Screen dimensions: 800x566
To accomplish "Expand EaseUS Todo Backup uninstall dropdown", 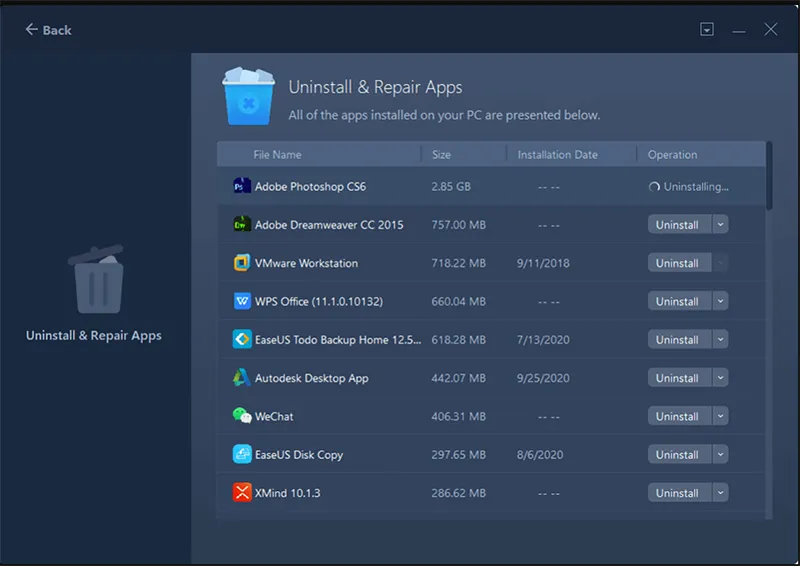I will pos(720,339).
